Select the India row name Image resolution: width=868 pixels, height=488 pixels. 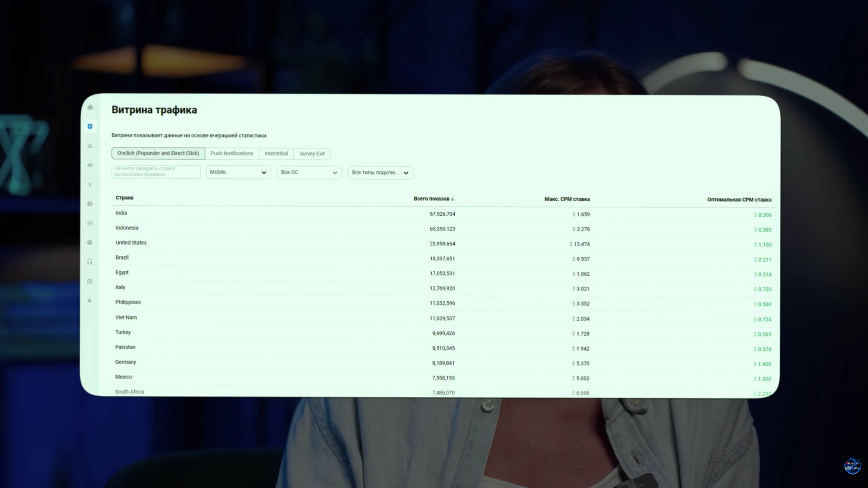pyautogui.click(x=121, y=213)
